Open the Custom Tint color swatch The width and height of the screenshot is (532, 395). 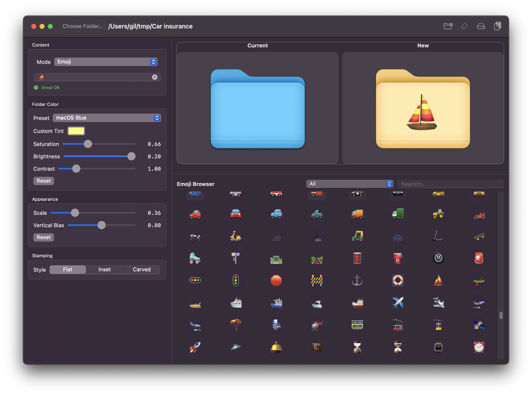click(76, 131)
